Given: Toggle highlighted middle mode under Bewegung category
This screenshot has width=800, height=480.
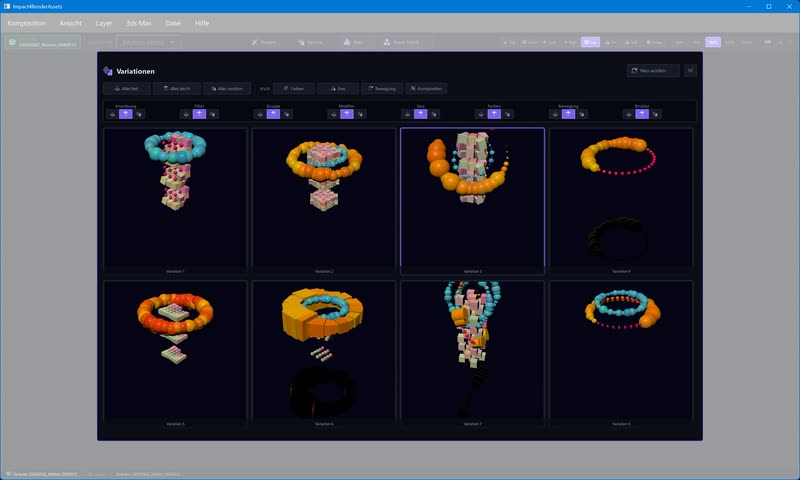Looking at the screenshot, I should click(x=568, y=114).
